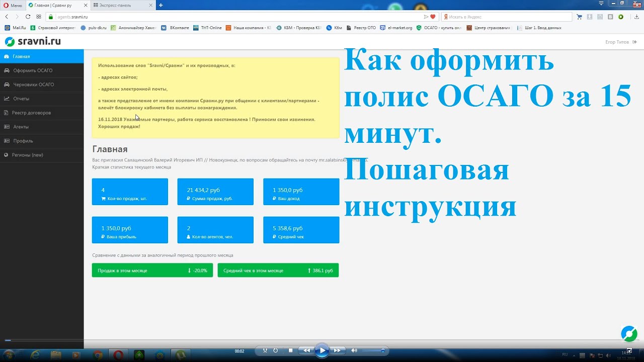Toggle repeat in the media player
Viewport: 644px width, 362px height.
(275, 350)
